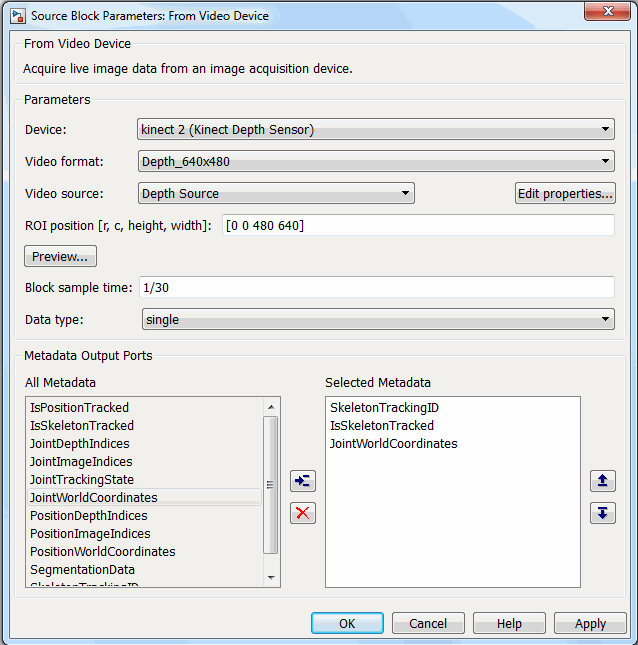Select JointDepthIndices in All Metadata

(x=144, y=444)
